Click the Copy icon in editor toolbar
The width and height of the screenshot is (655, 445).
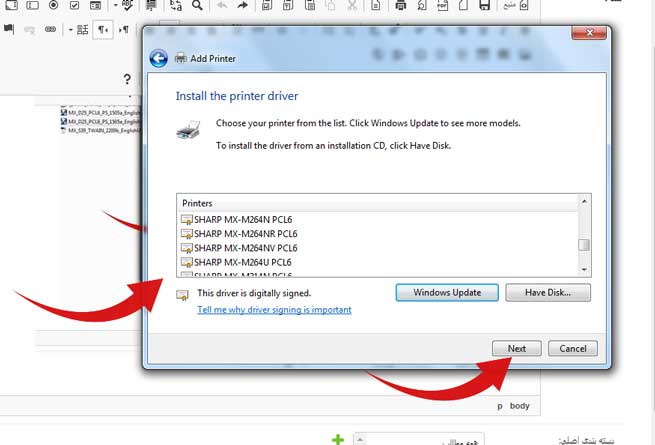click(331, 5)
